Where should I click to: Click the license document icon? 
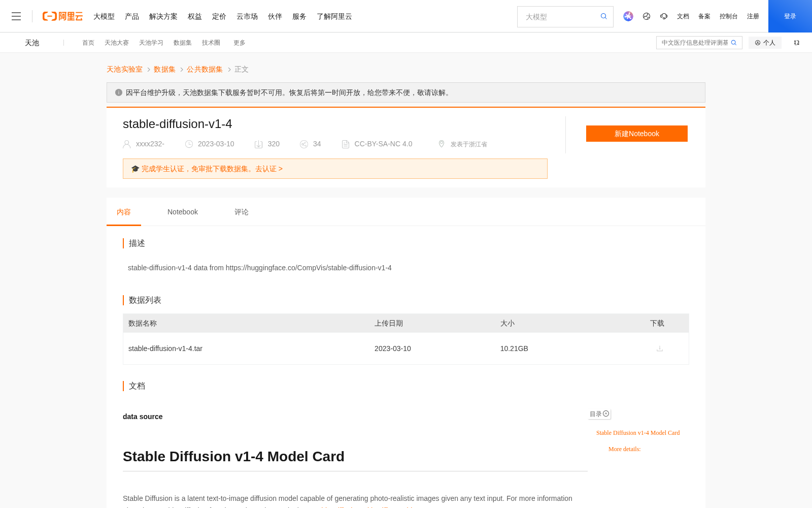(x=346, y=144)
